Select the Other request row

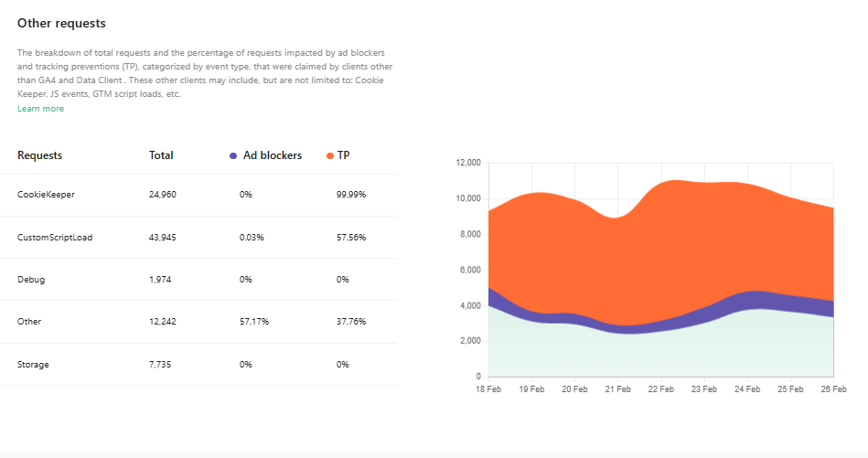(29, 322)
